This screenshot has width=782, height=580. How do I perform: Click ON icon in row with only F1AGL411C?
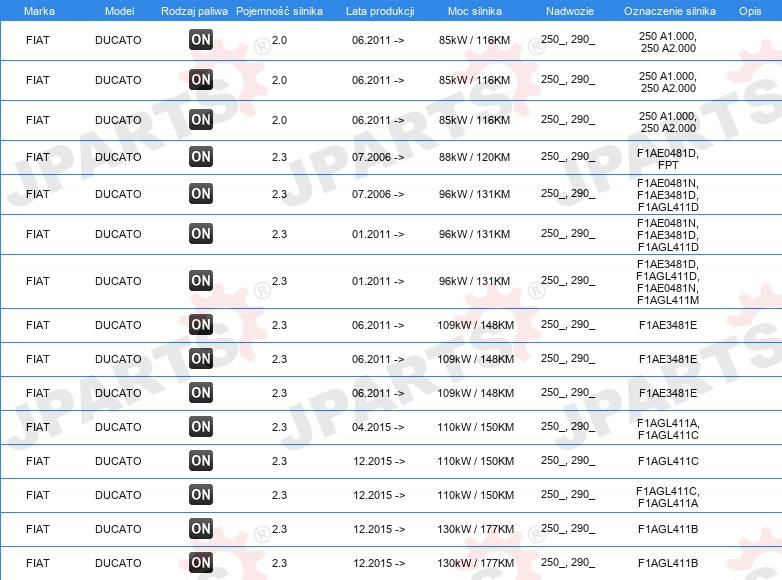(201, 460)
